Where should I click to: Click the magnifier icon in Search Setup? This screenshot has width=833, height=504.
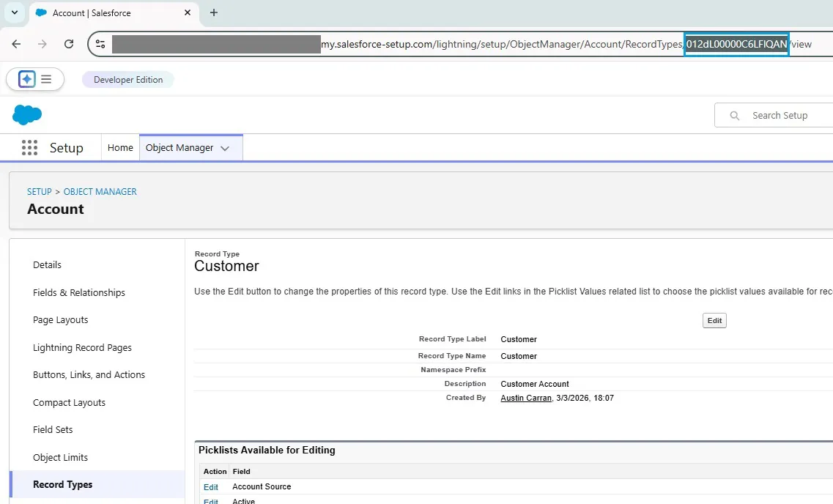[734, 115]
